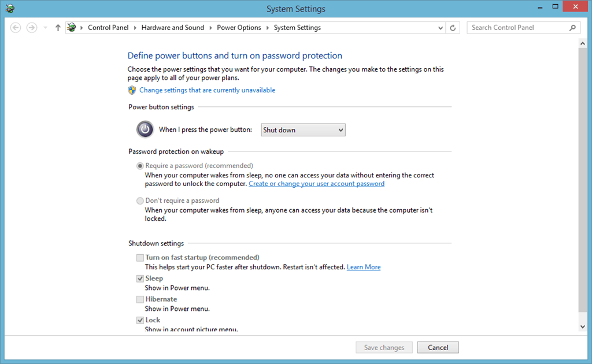Click the Cancel button
Viewport: 592px width, 364px height.
click(x=438, y=347)
